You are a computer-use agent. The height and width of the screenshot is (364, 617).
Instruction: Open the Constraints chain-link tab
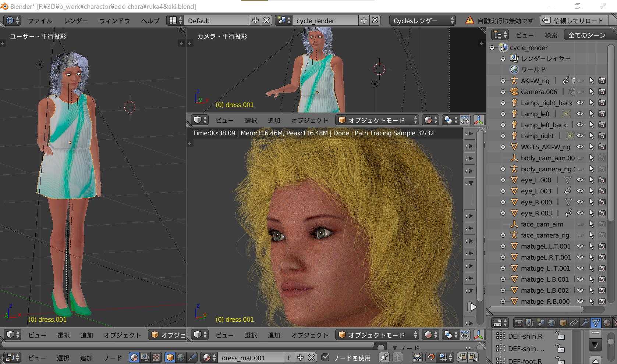(x=574, y=323)
